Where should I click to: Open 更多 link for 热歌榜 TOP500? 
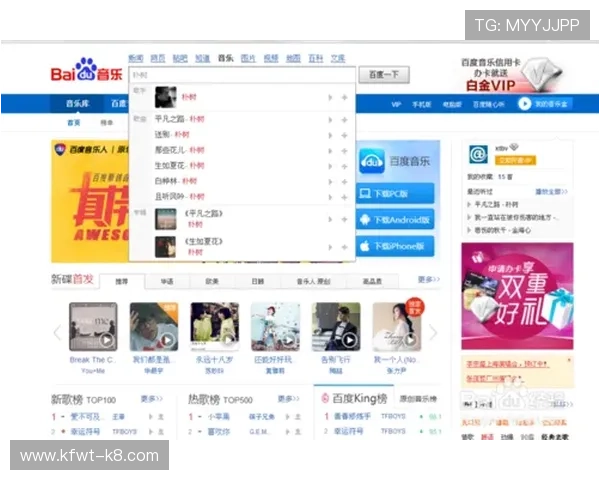tap(289, 399)
